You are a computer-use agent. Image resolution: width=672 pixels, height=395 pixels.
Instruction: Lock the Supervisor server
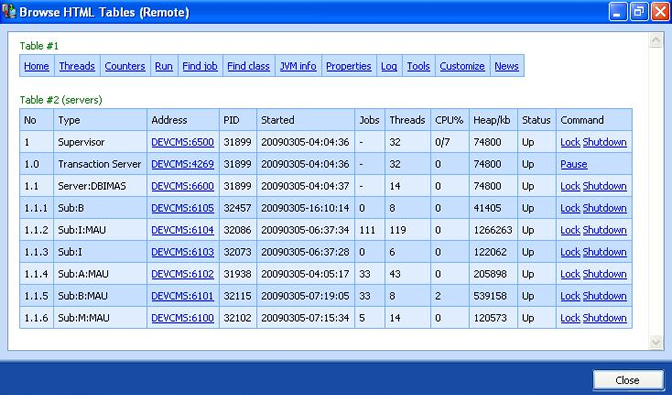point(570,142)
